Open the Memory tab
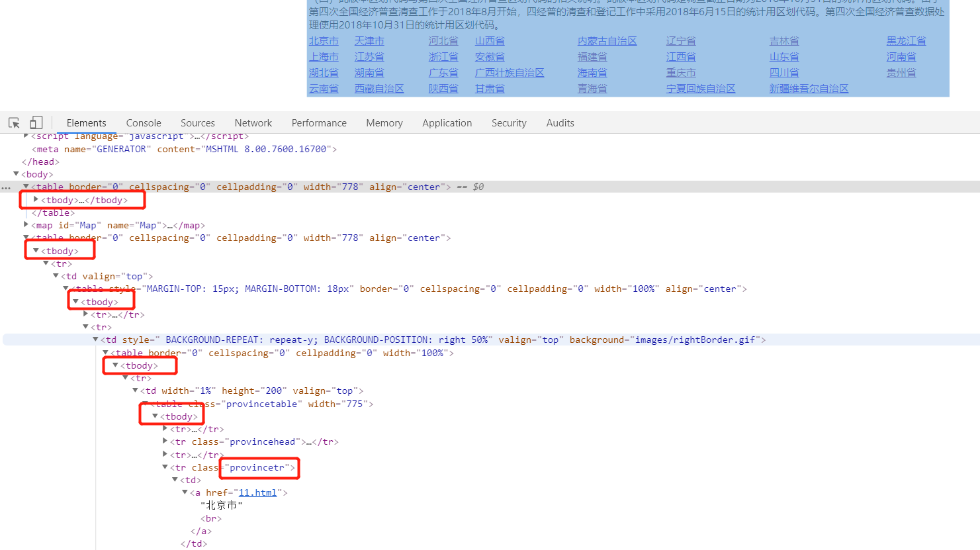This screenshot has height=550, width=980. 384,123
